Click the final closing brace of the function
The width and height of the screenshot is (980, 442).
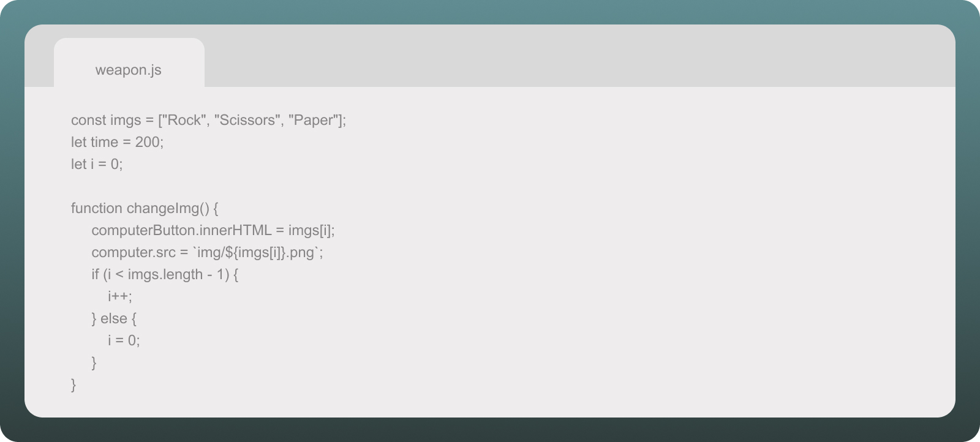[x=73, y=384]
